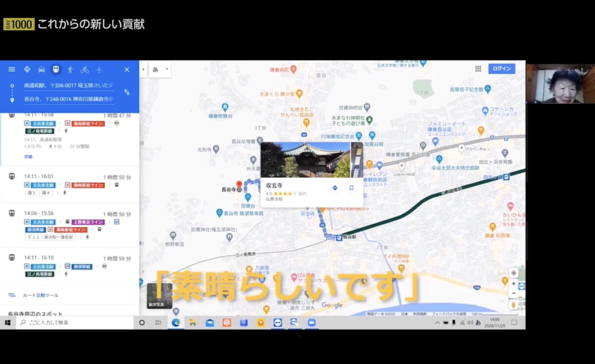Open the Google Maps hamburger menu

(11, 69)
